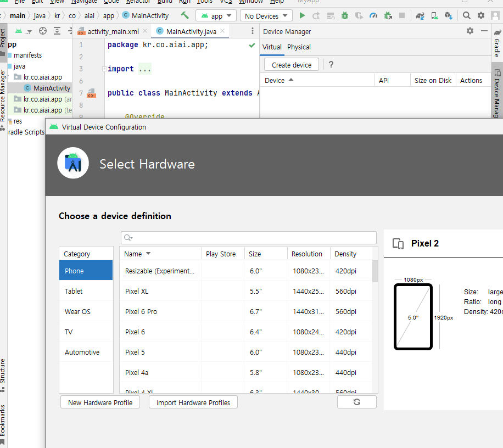Open the Profile app gauge icon
Image resolution: width=503 pixels, height=448 pixels.
[x=373, y=15]
